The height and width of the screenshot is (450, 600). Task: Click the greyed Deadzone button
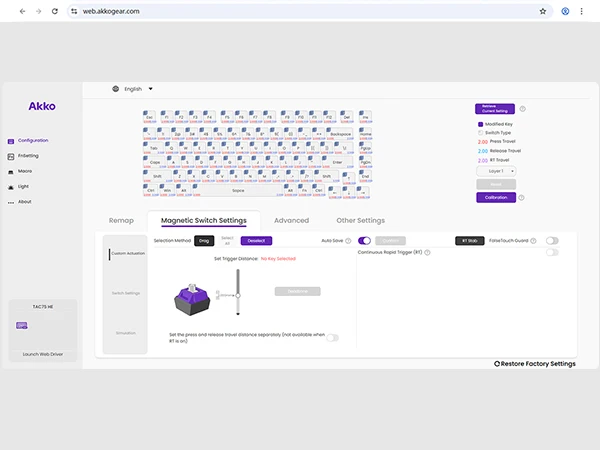tap(298, 292)
